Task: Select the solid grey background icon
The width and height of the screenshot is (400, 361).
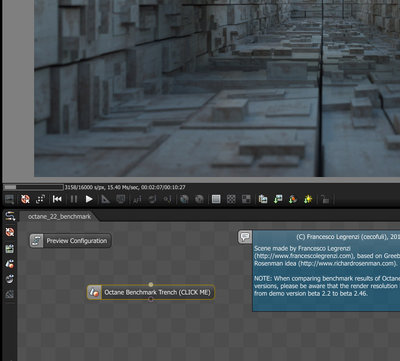Action: pyautogui.click(x=216, y=199)
